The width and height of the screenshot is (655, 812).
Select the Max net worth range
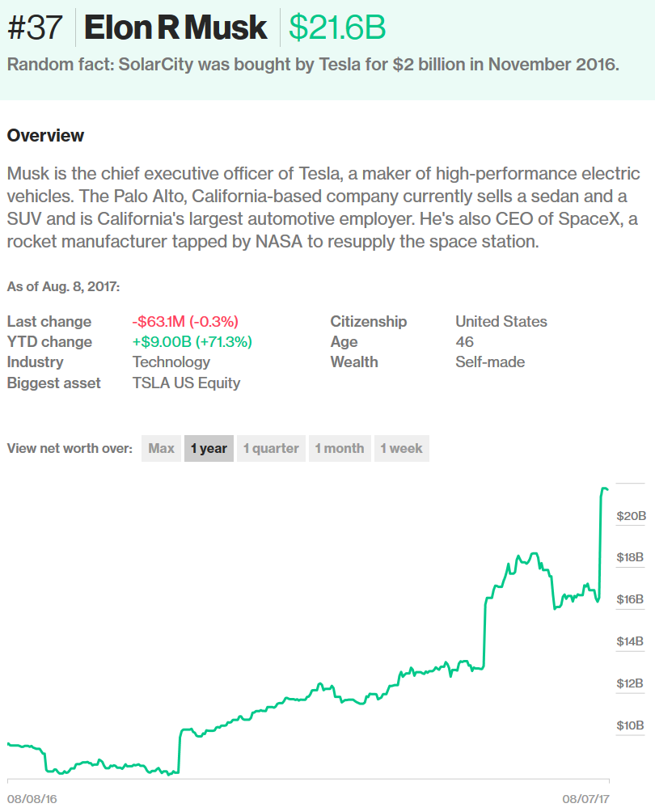pos(161,448)
